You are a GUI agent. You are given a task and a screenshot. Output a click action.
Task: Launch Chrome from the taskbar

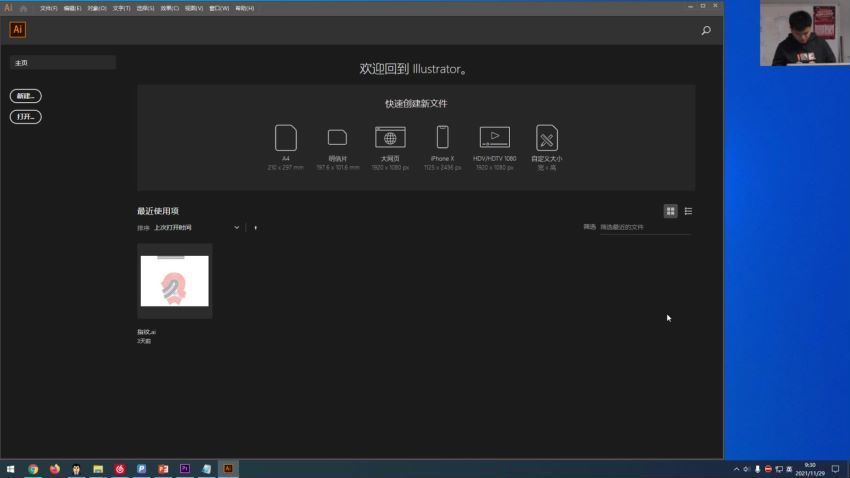pyautogui.click(x=33, y=469)
